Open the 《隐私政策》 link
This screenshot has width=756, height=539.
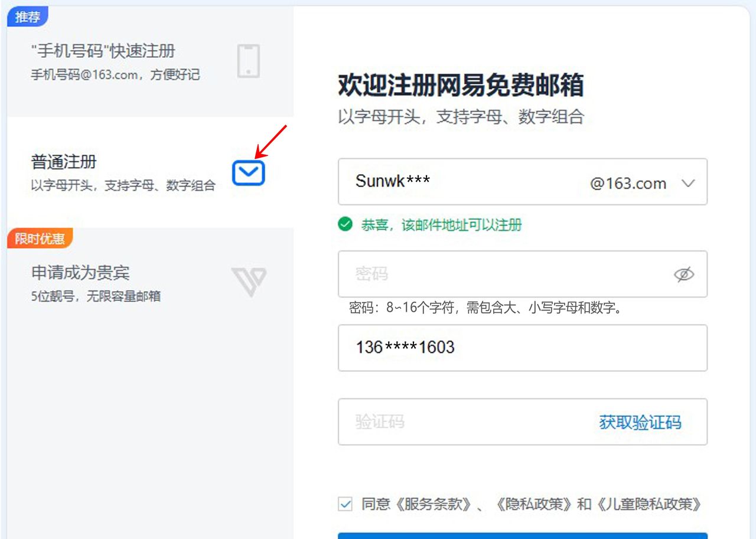pos(533,504)
